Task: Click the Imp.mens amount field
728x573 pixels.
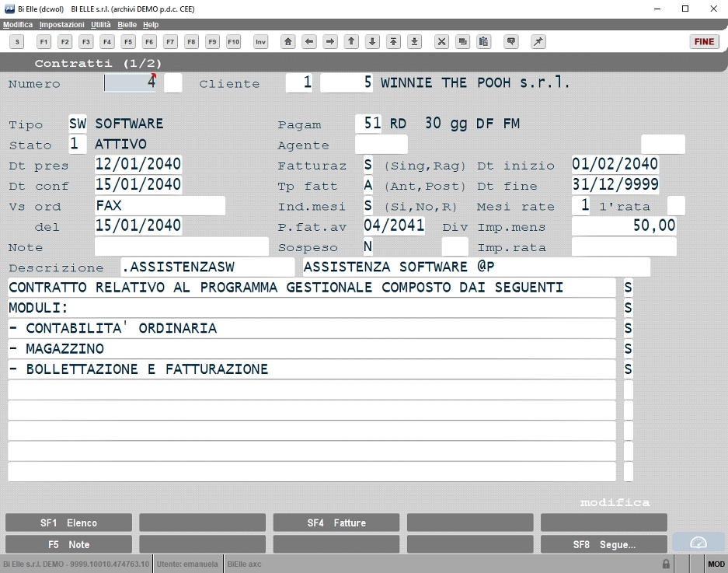Action: [624, 225]
